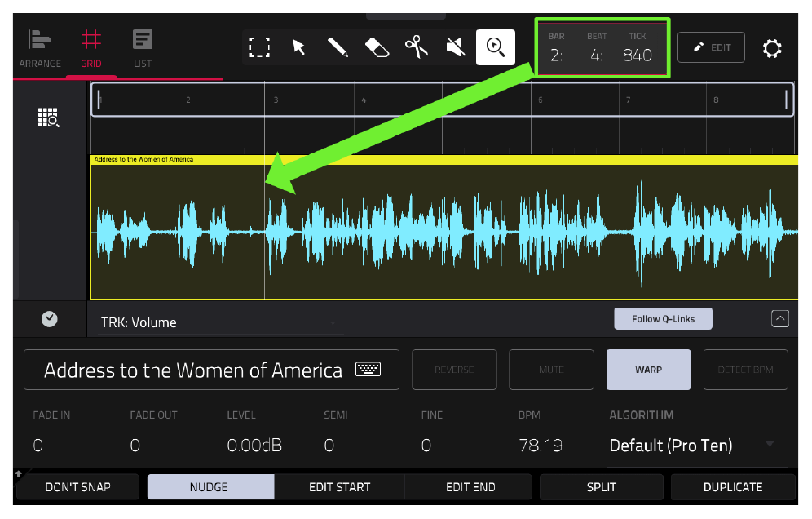This screenshot has height=519, width=812.
Task: Open the TRK: Volume dropdown
Action: tap(219, 322)
